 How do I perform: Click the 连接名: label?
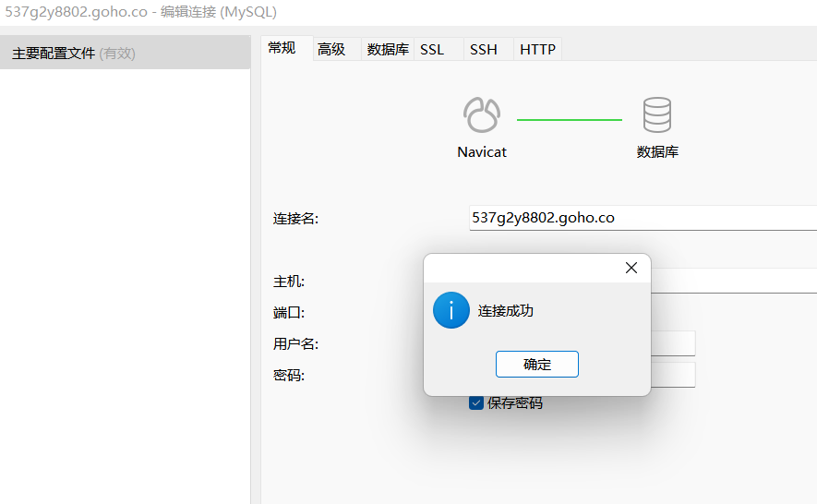[x=295, y=219]
